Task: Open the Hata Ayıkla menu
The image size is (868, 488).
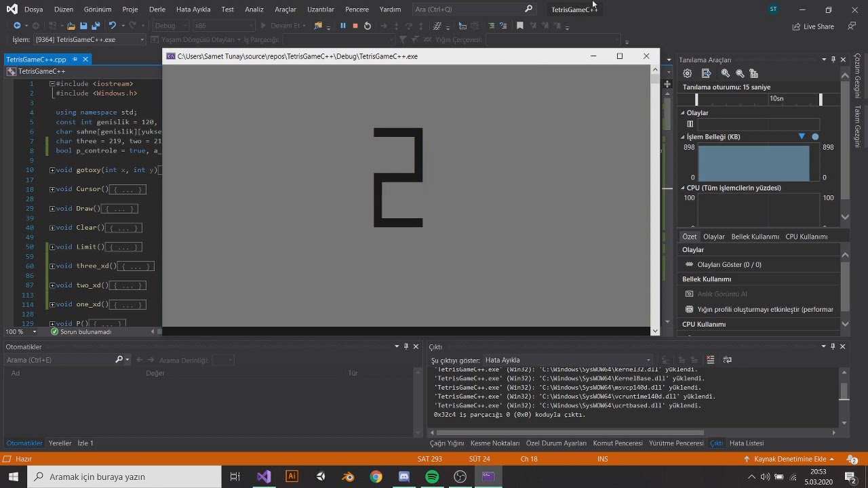Action: [193, 9]
